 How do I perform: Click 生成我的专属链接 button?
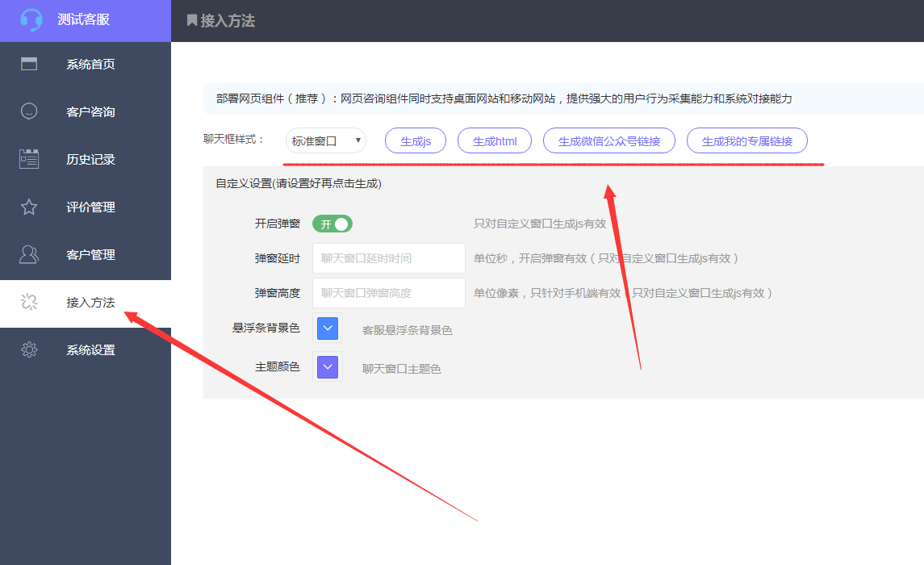coord(746,140)
